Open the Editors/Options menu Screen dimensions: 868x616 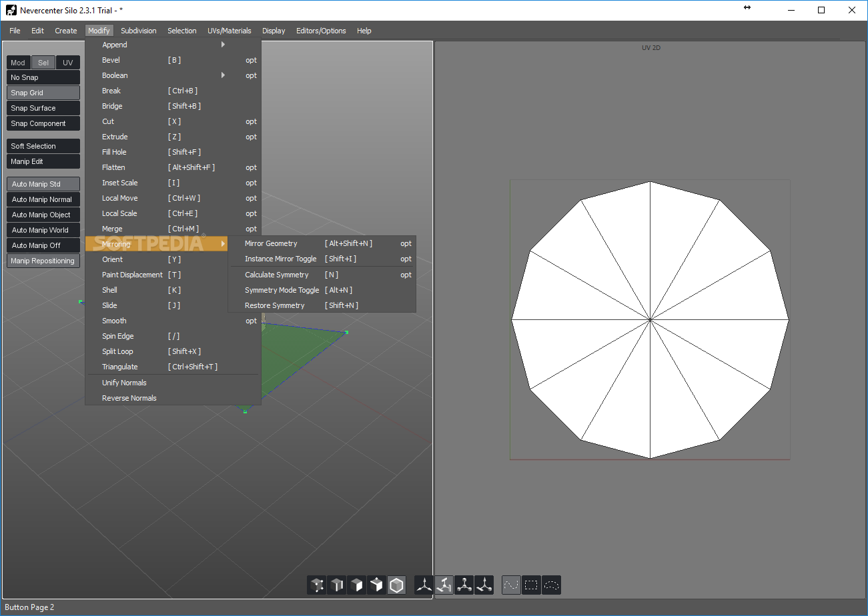tap(321, 31)
